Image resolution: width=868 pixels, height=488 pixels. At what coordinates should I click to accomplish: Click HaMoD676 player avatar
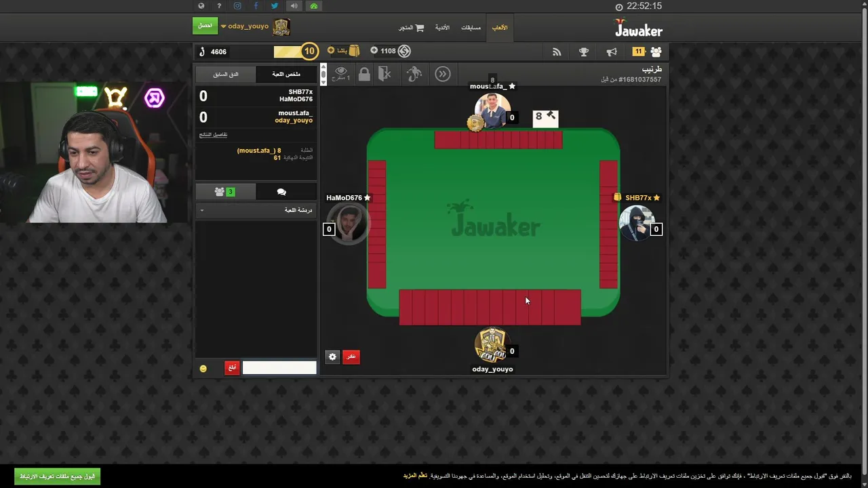coord(349,223)
